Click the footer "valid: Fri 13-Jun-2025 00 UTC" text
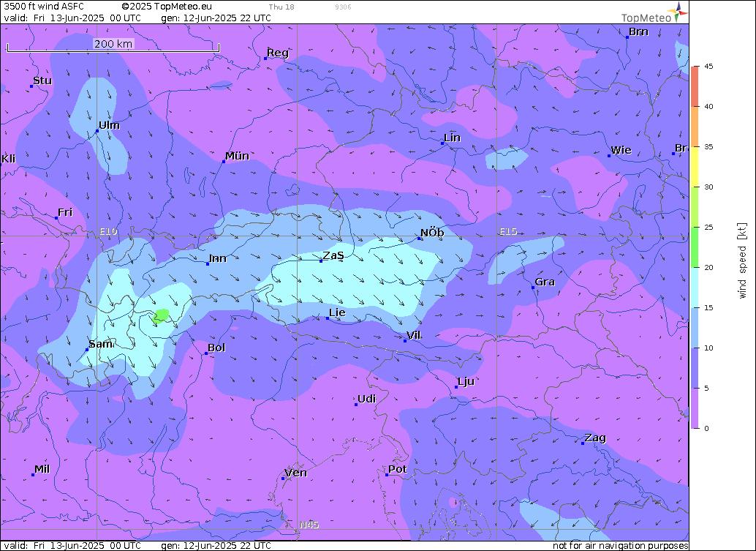 click(x=72, y=545)
